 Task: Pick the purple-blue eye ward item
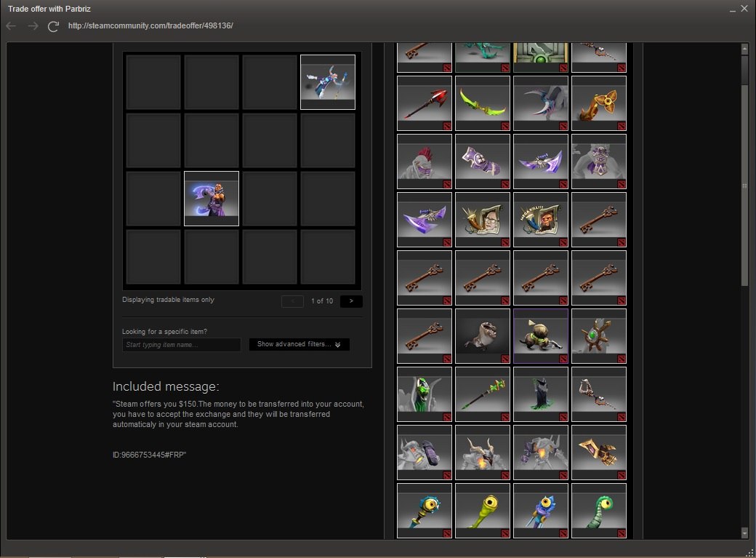point(541,511)
